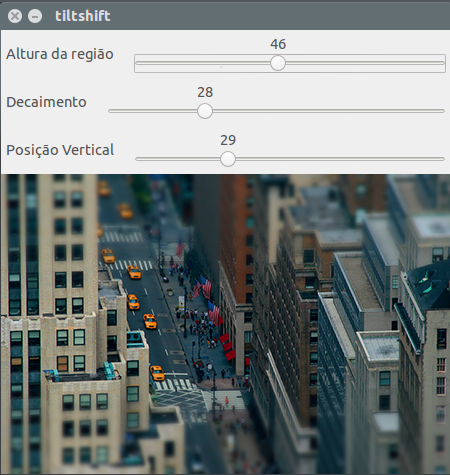Click the value 46 above the slider

[x=278, y=44]
